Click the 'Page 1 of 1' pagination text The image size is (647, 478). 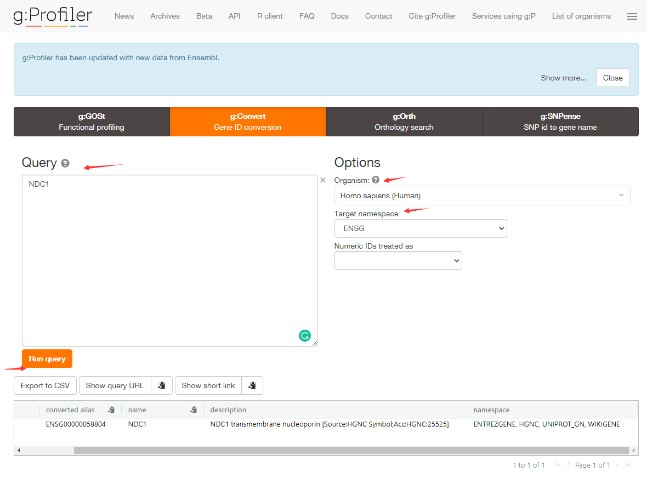click(x=592, y=465)
